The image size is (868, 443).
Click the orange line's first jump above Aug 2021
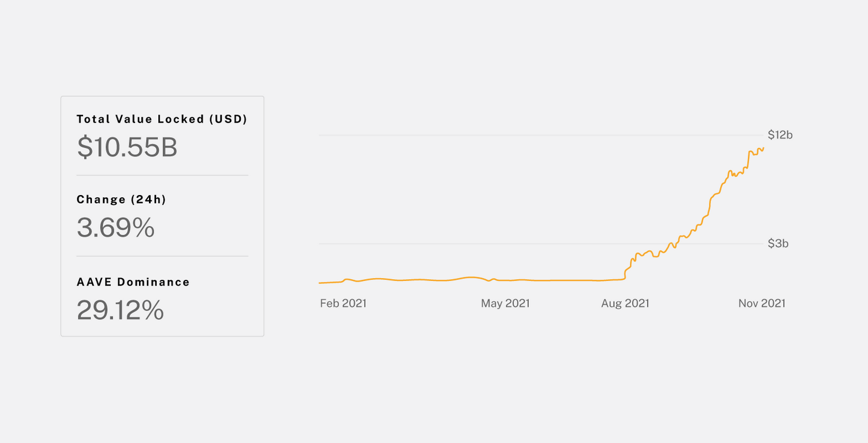(x=626, y=271)
